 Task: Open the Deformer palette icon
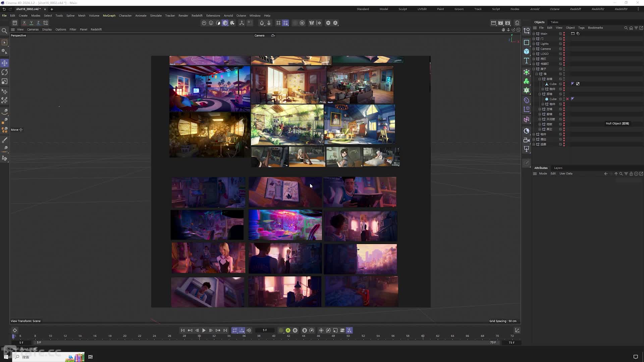527,100
